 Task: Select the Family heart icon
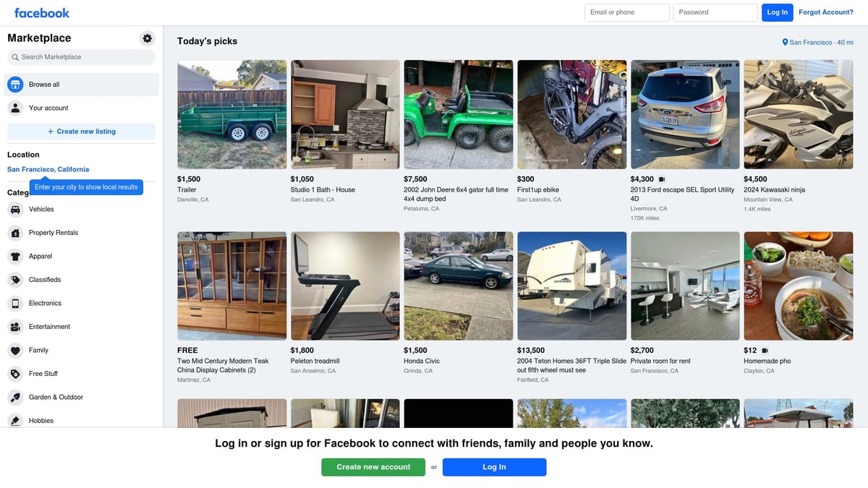click(x=15, y=351)
